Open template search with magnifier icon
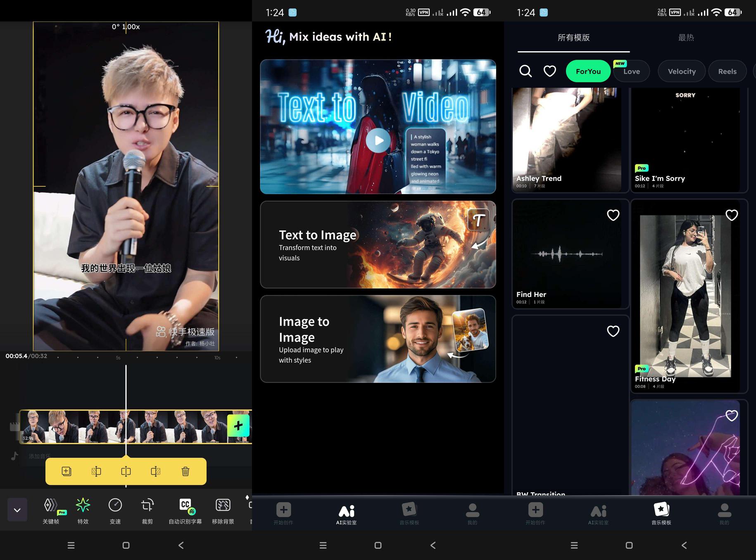Viewport: 756px width, 560px height. pyautogui.click(x=525, y=71)
